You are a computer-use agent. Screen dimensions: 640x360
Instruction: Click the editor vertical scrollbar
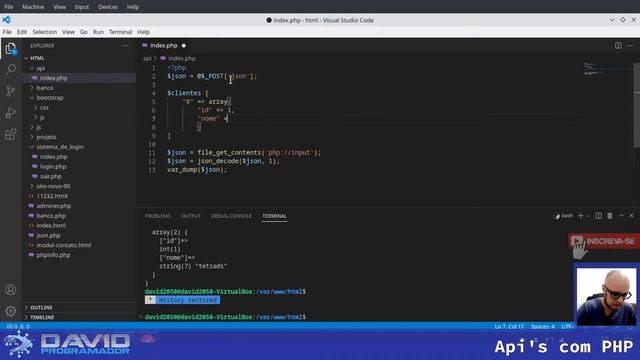[x=637, y=105]
